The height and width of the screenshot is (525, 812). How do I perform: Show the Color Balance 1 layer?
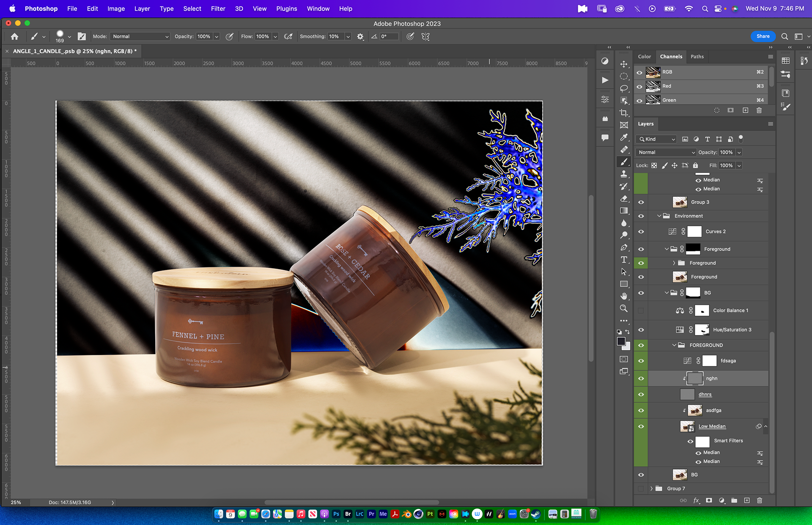(x=641, y=311)
